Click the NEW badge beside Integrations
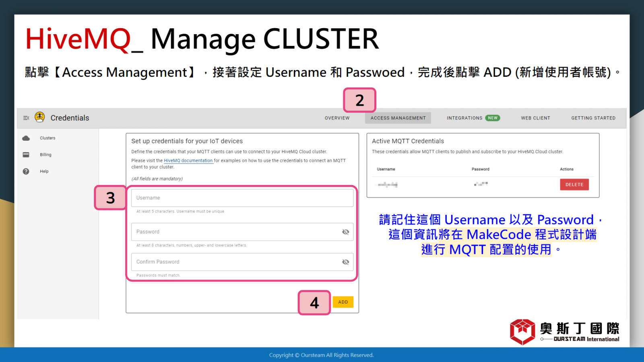This screenshot has height=362, width=644. click(493, 118)
